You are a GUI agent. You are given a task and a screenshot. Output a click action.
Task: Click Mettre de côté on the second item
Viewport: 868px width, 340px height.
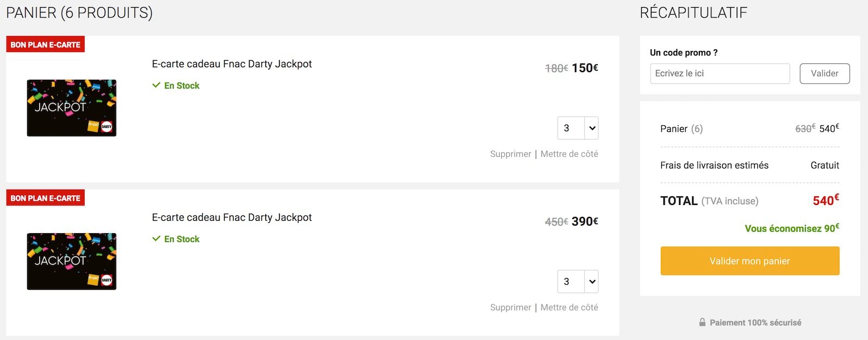569,307
